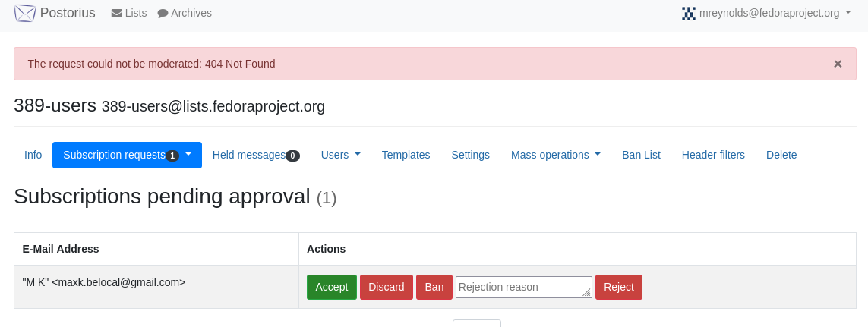The image size is (868, 327).
Task: Focus the Rejection reason text field
Action: [524, 287]
